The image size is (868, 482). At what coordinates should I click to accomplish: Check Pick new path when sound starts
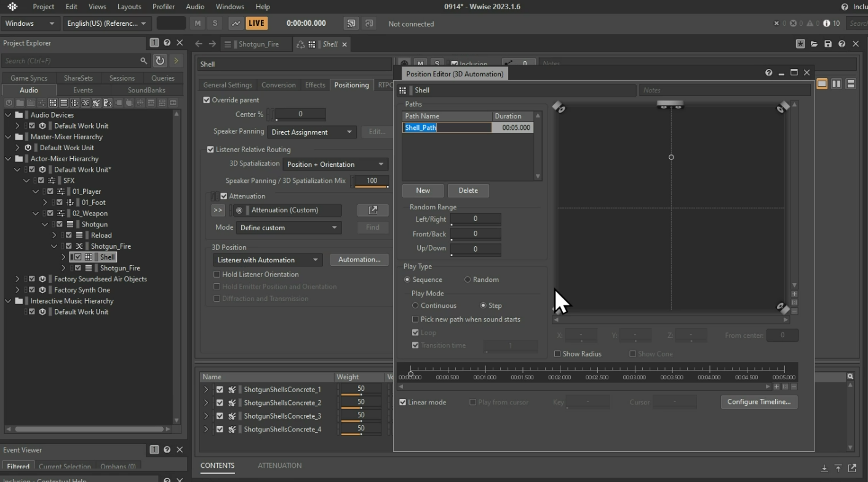tap(415, 319)
